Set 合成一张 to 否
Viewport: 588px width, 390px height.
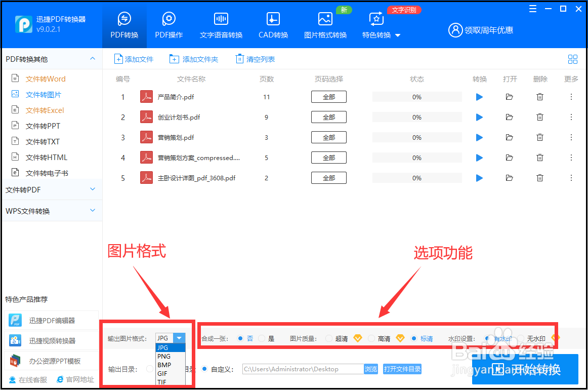[240, 338]
